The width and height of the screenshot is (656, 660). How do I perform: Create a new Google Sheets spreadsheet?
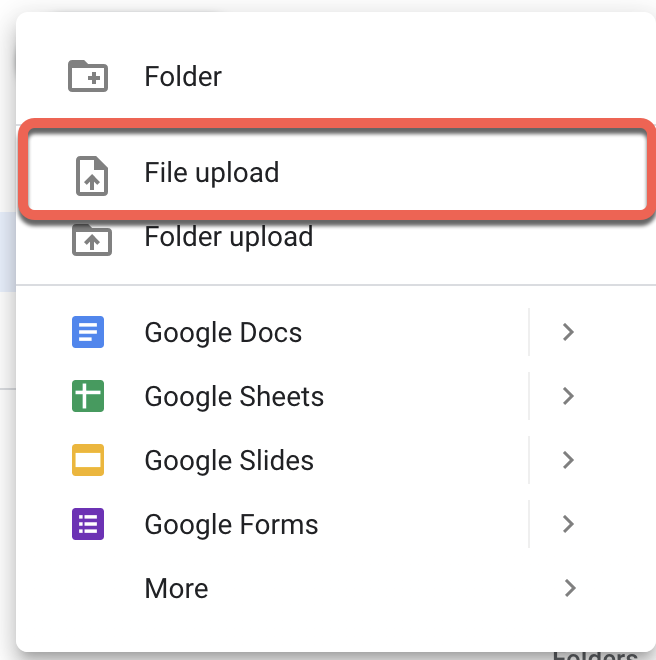tap(272, 396)
